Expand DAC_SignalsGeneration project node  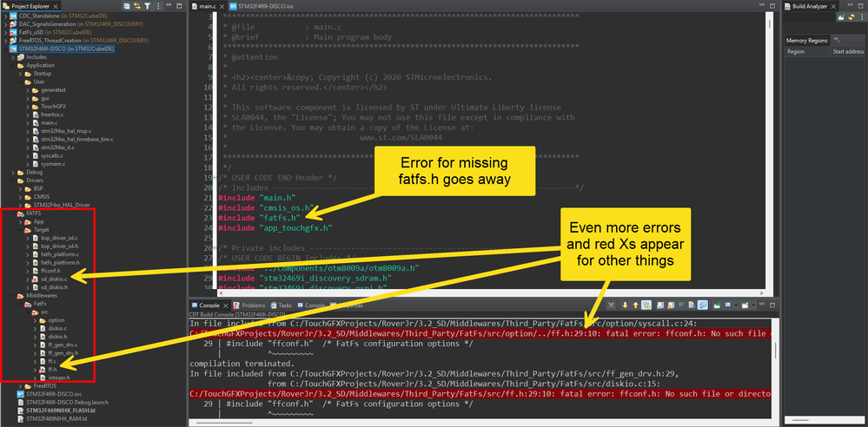[5, 24]
